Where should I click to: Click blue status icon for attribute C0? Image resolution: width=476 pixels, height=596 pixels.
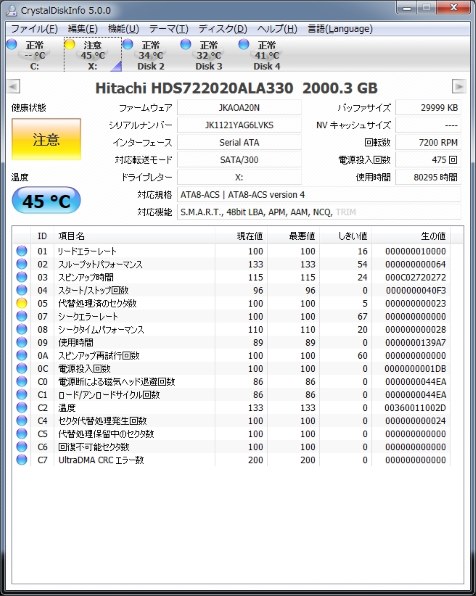click(x=22, y=381)
